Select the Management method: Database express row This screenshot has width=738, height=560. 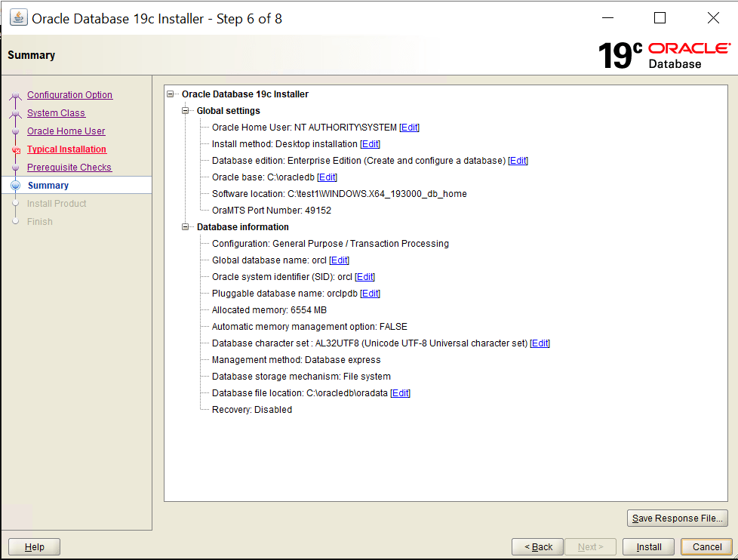pos(296,360)
